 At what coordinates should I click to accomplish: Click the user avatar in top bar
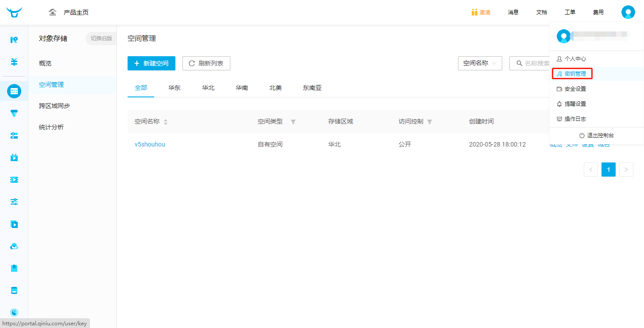click(x=628, y=12)
